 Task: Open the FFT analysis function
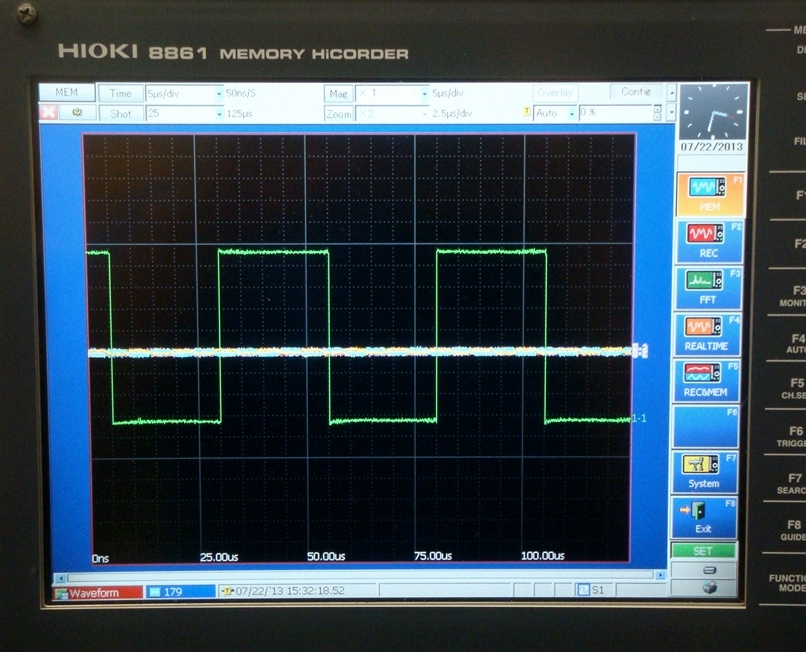(x=707, y=287)
